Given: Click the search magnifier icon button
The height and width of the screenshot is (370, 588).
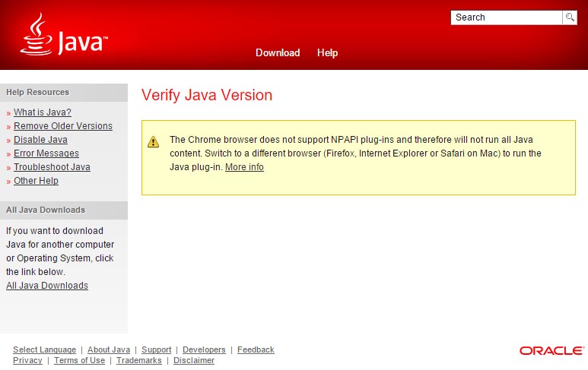Looking at the screenshot, I should pos(570,17).
